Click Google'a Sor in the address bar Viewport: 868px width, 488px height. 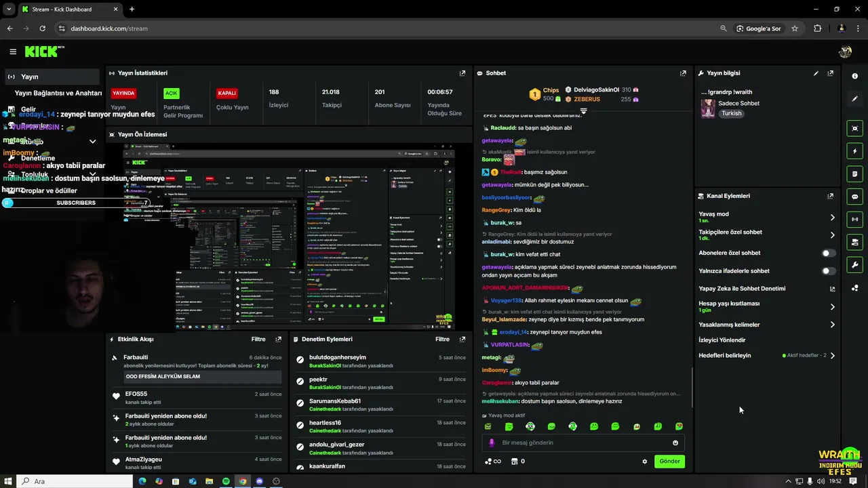[x=757, y=28]
